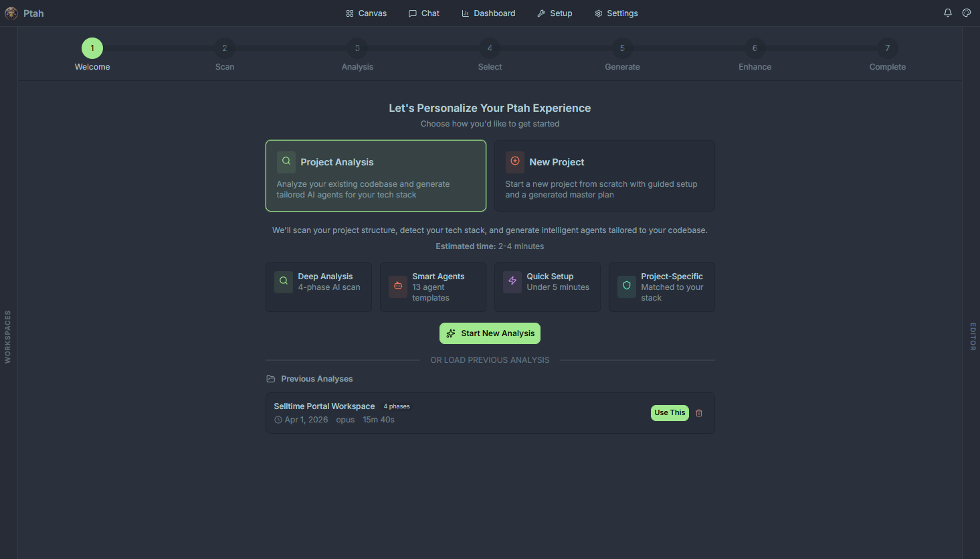Switch to the Dashboard tab

[488, 13]
